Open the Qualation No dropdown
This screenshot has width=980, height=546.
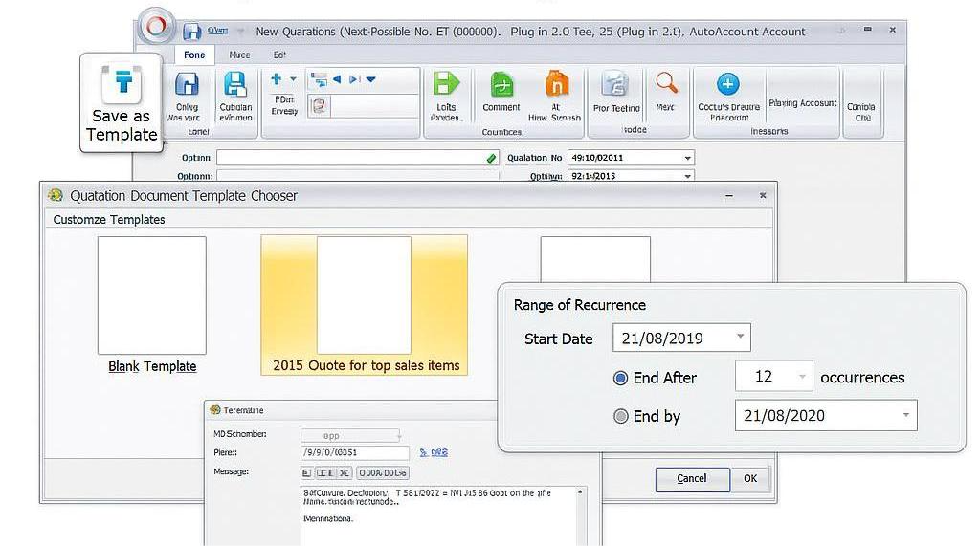click(x=687, y=158)
